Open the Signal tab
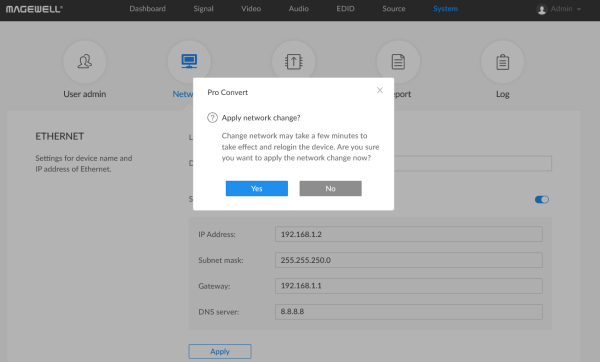Screen dimensions: 600x362 203,9
